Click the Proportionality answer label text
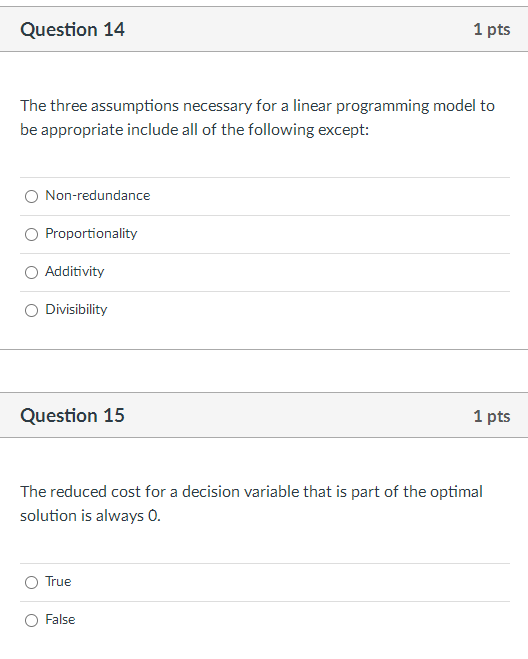The height and width of the screenshot is (659, 528). tap(91, 234)
